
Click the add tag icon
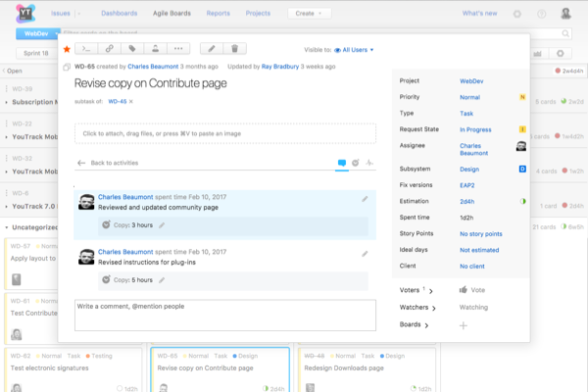click(130, 48)
